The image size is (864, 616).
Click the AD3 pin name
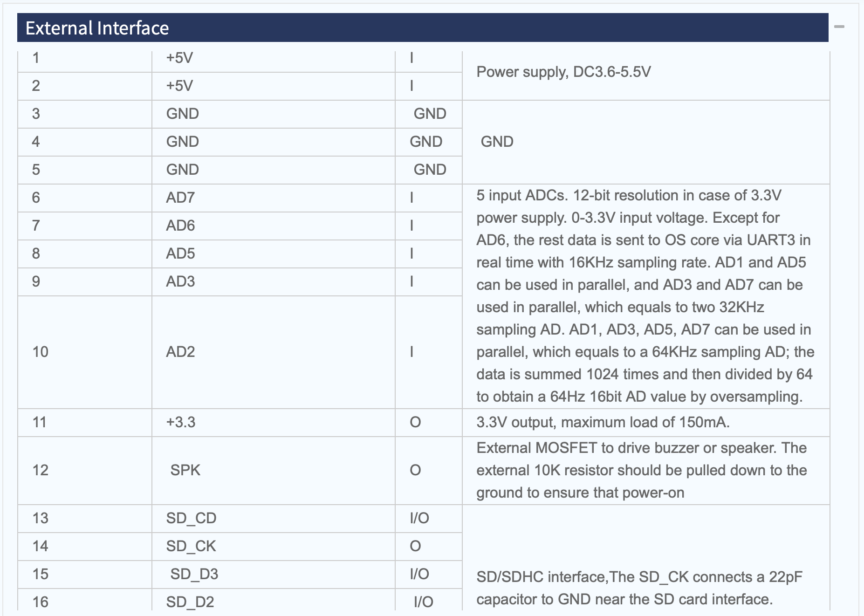(x=180, y=281)
